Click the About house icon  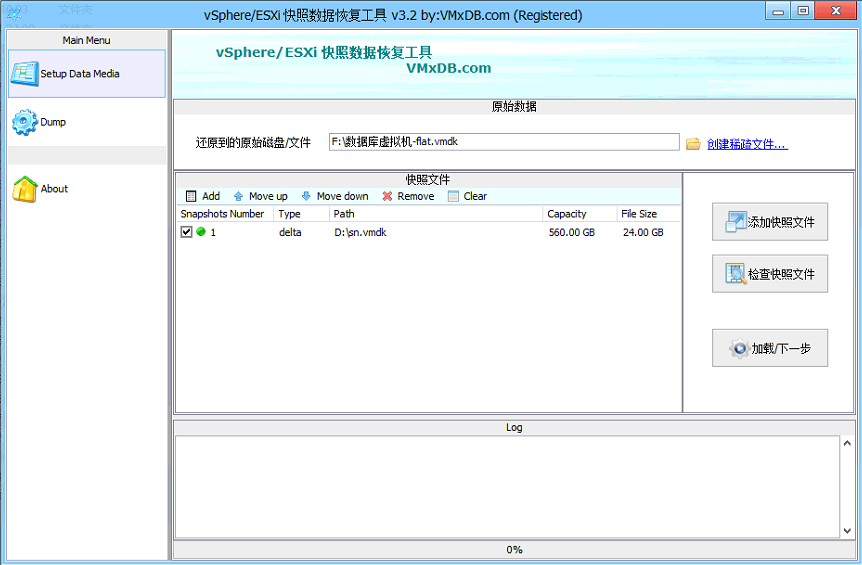(x=25, y=189)
